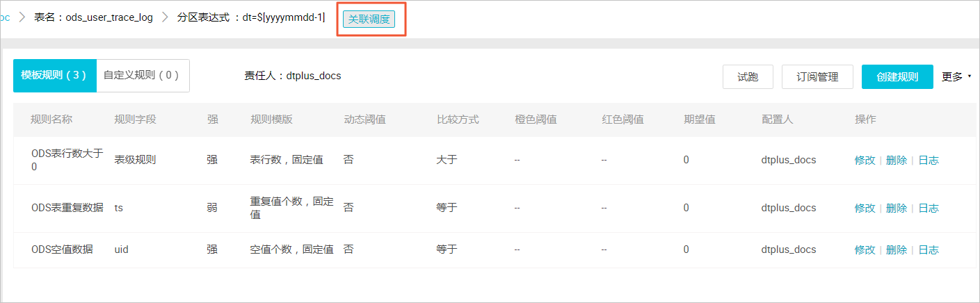980x303 pixels.
Task: Delete the ODS表重复数据 rule
Action: (897, 208)
